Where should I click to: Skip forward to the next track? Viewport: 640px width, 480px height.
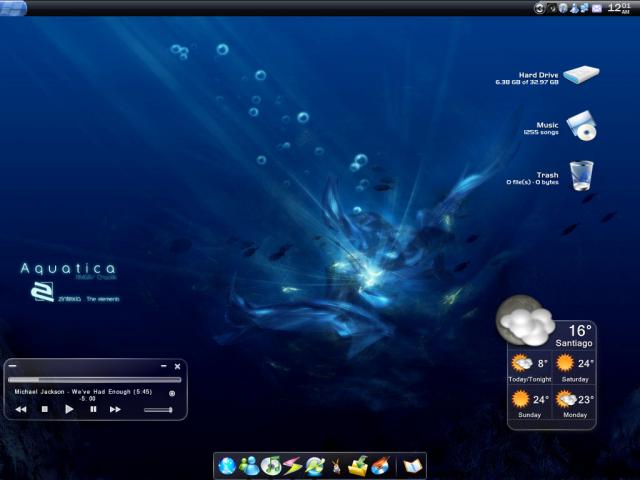tap(115, 409)
